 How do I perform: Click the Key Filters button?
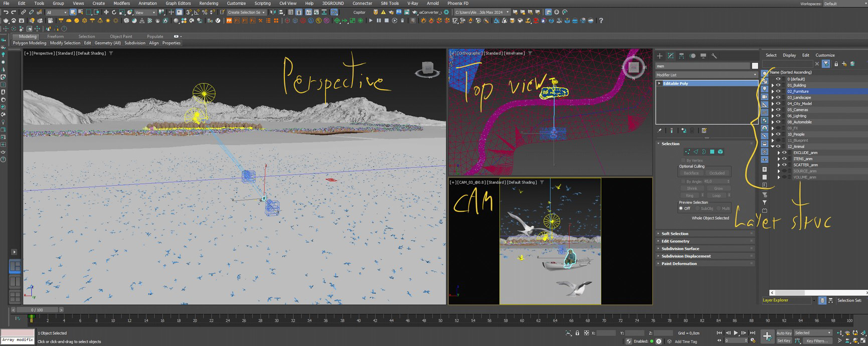[816, 341]
